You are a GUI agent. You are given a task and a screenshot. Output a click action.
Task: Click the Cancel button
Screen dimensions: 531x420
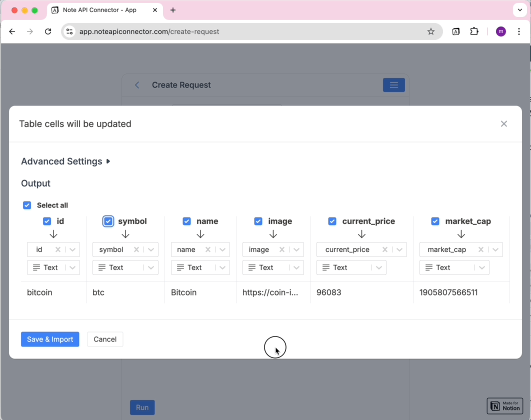coord(105,339)
